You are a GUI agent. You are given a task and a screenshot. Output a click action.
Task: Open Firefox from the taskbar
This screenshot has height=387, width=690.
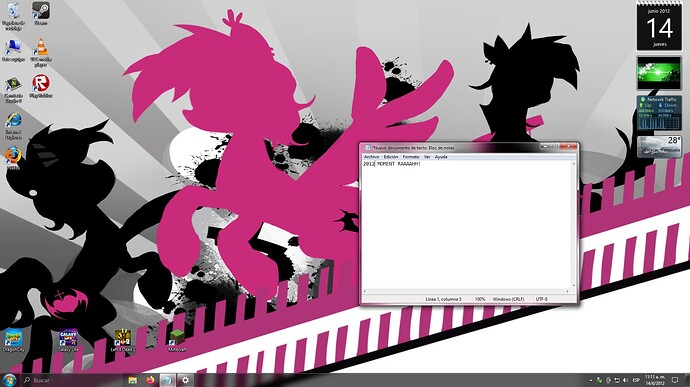click(x=150, y=380)
